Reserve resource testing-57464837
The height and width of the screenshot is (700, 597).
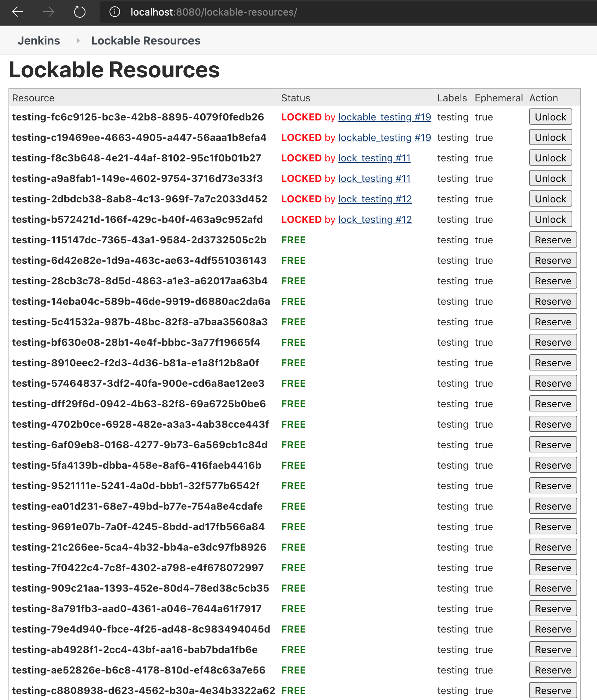pyautogui.click(x=553, y=383)
